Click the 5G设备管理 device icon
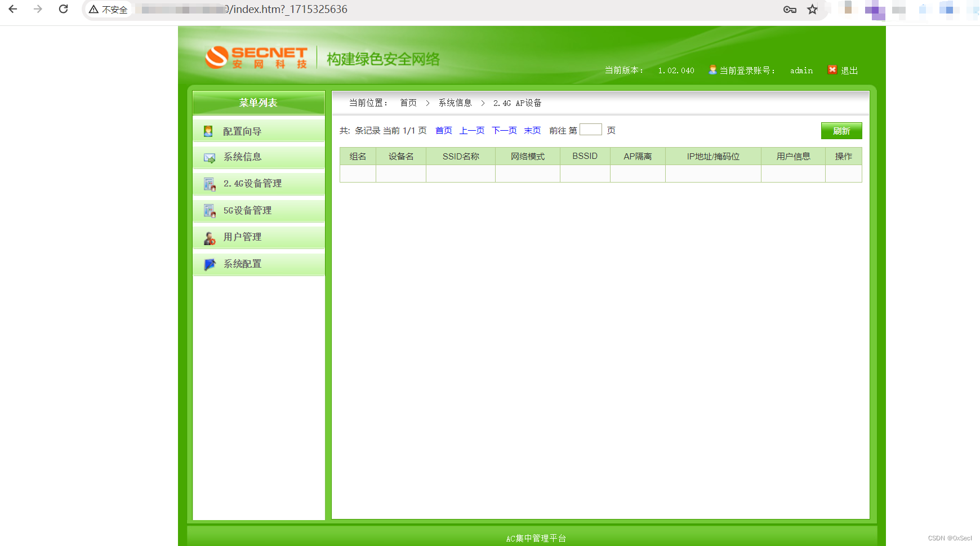 pyautogui.click(x=210, y=211)
